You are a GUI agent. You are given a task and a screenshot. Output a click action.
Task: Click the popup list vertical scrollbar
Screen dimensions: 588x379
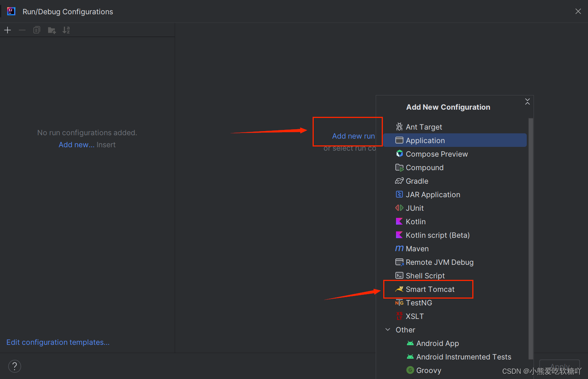pos(531,239)
